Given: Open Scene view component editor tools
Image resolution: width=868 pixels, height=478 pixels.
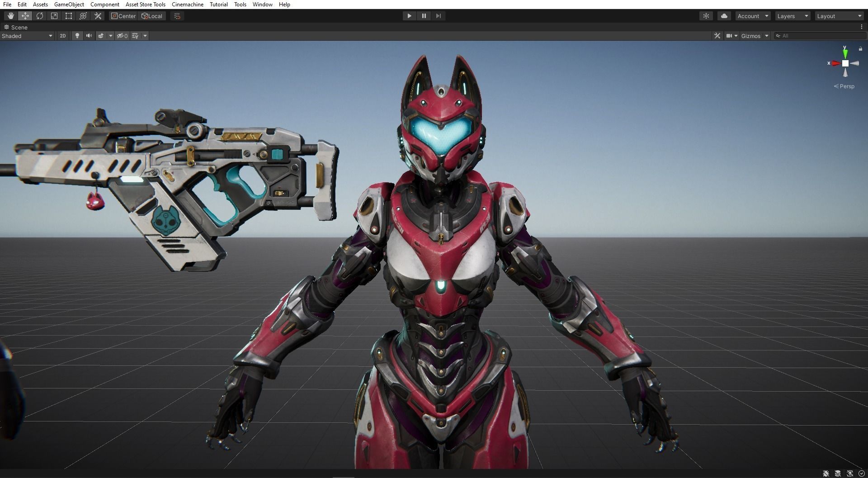Looking at the screenshot, I should pyautogui.click(x=717, y=36).
